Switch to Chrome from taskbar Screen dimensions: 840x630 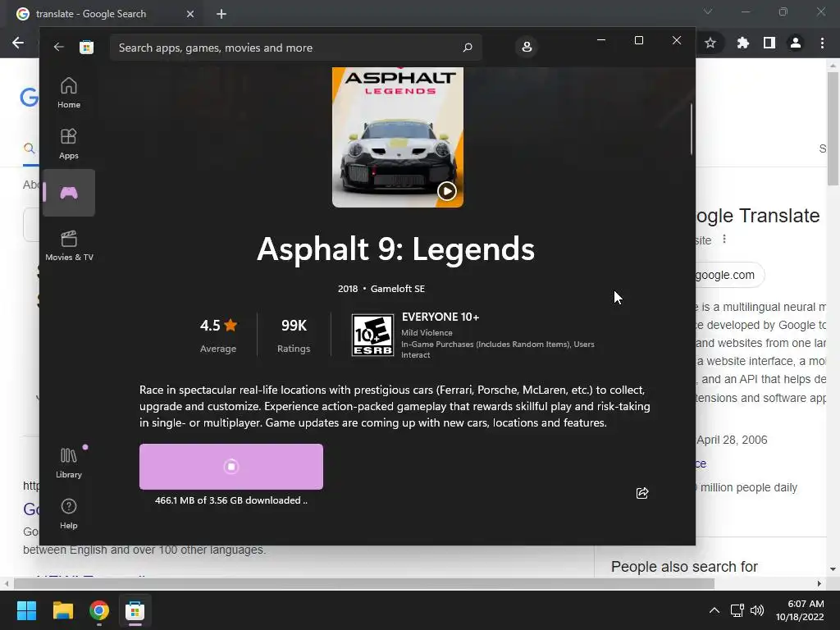click(99, 610)
